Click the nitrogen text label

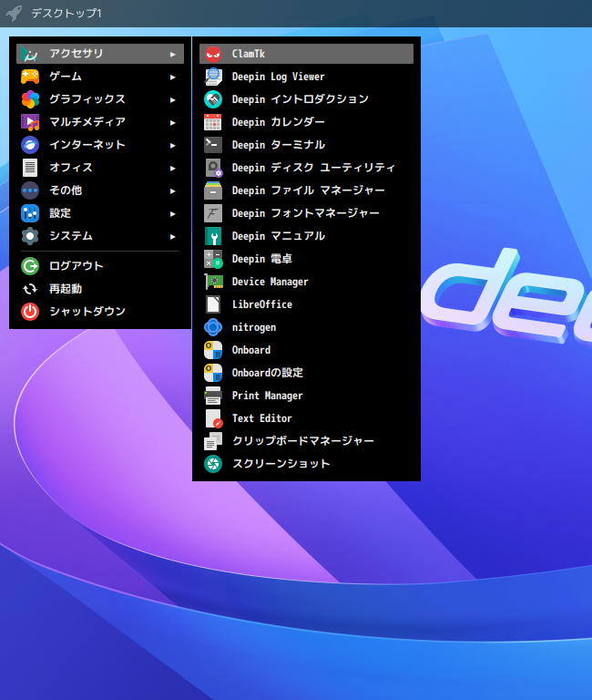[x=254, y=328]
